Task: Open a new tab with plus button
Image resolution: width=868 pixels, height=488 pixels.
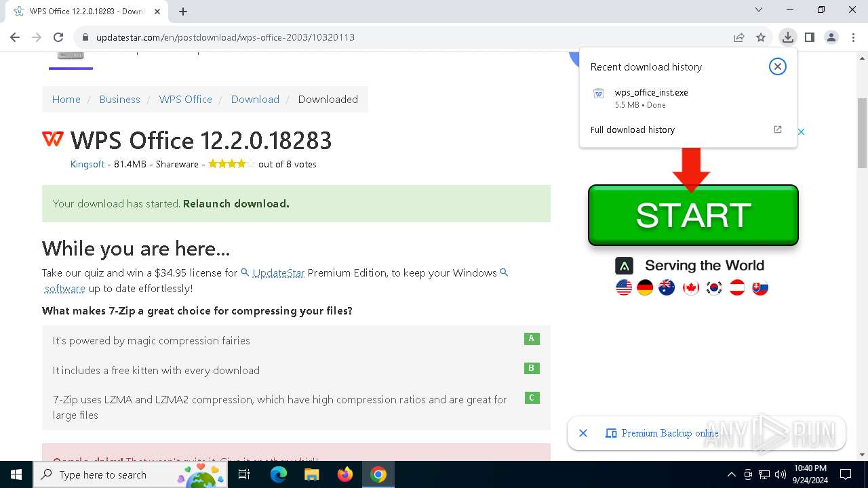Action: coord(183,11)
